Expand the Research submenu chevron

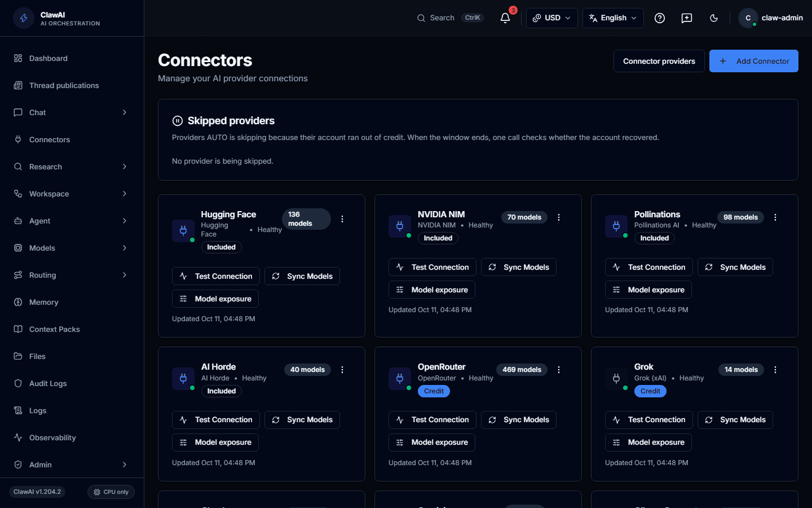pos(125,167)
